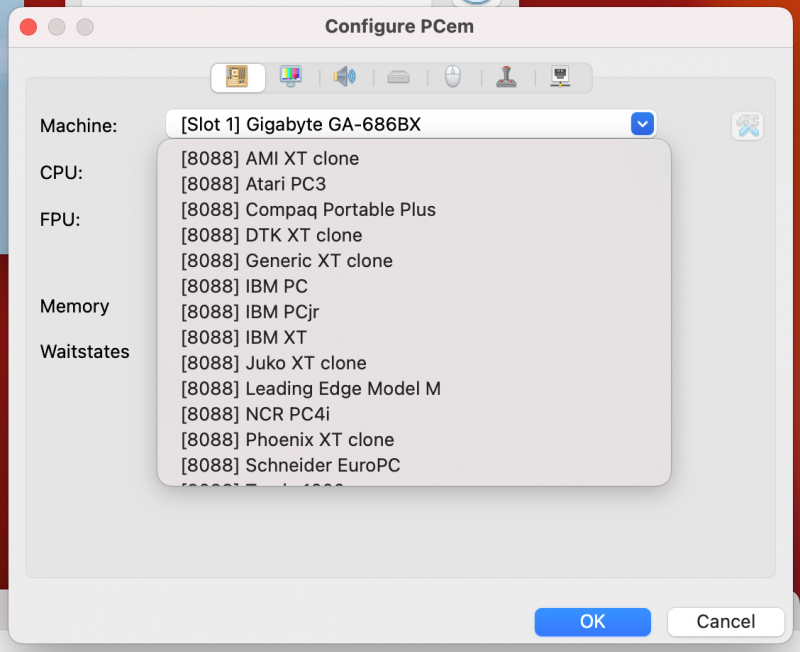Switch to the Display monitor tab
This screenshot has width=800, height=652.
point(291,78)
